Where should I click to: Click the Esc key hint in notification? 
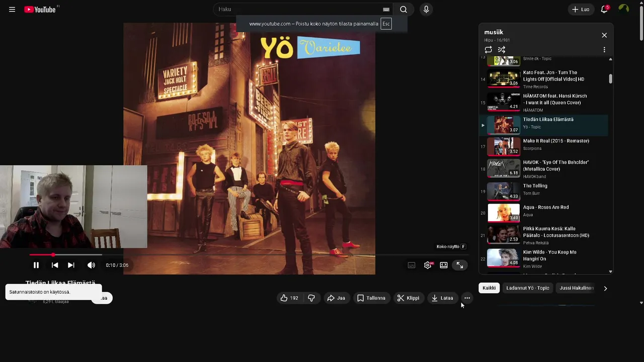(x=386, y=24)
